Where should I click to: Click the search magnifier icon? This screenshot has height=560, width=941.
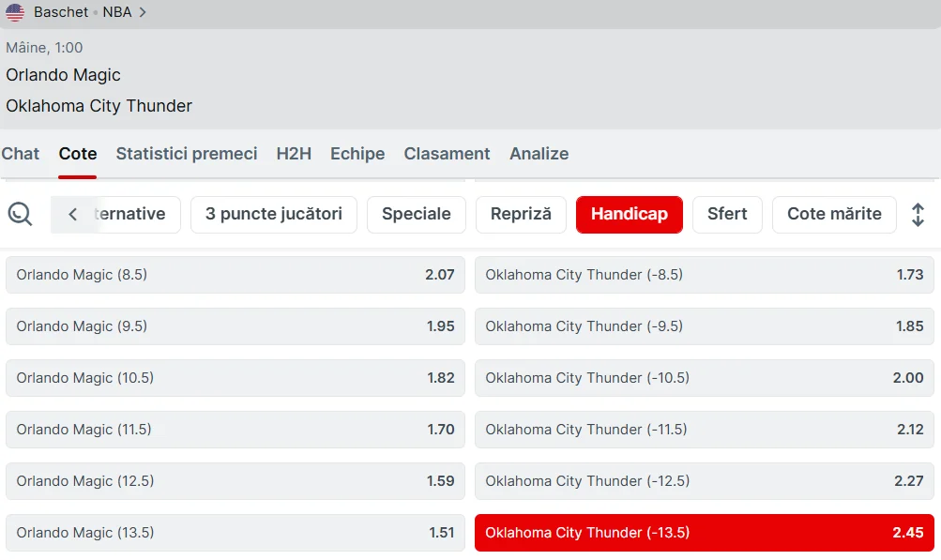[20, 214]
